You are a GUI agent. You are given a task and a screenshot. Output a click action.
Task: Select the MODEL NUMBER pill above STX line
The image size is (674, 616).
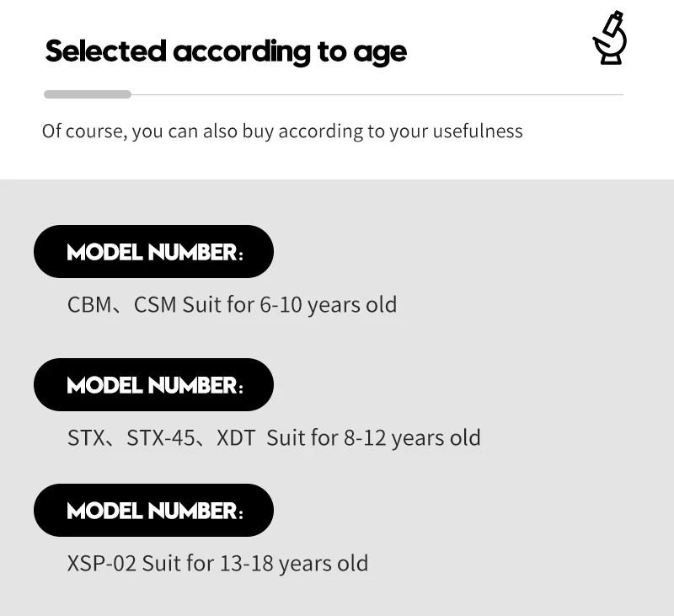(x=153, y=385)
